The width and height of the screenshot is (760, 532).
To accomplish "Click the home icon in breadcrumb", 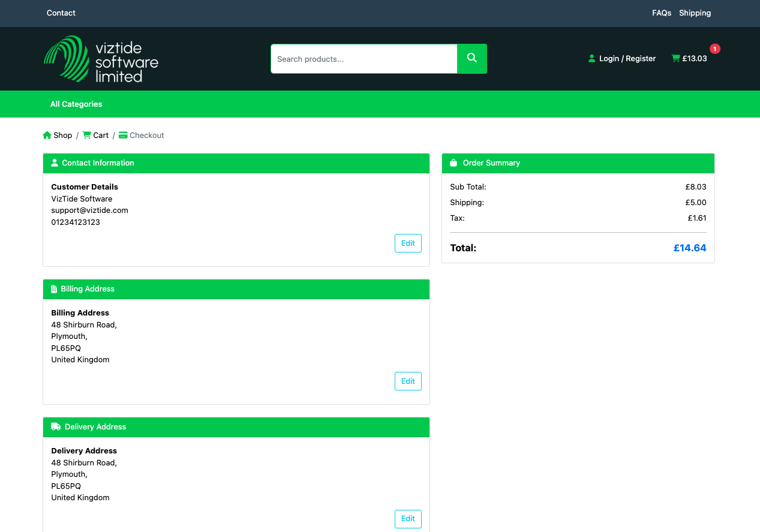I will [x=47, y=136].
